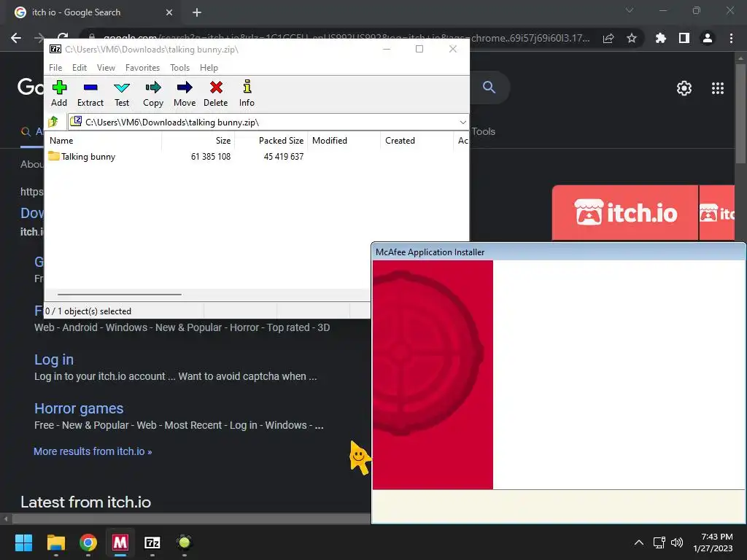Select the Copy toolbar icon in 7-Zip
This screenshot has width=747, height=560.
tap(153, 94)
